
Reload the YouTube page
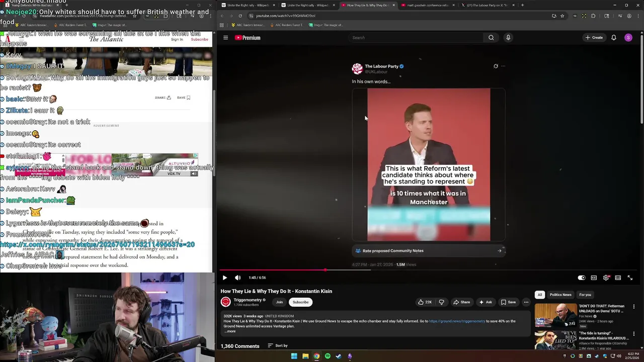point(240,16)
